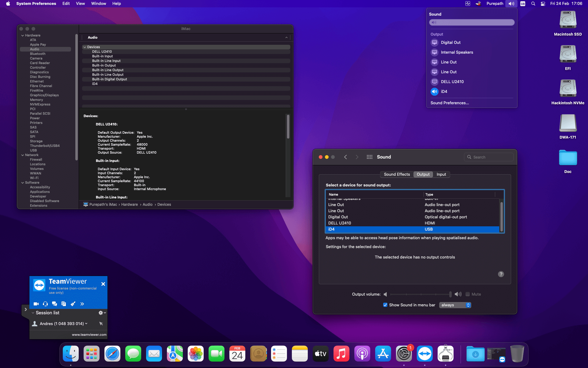Open the Window menu
The image size is (588, 368).
(x=98, y=4)
